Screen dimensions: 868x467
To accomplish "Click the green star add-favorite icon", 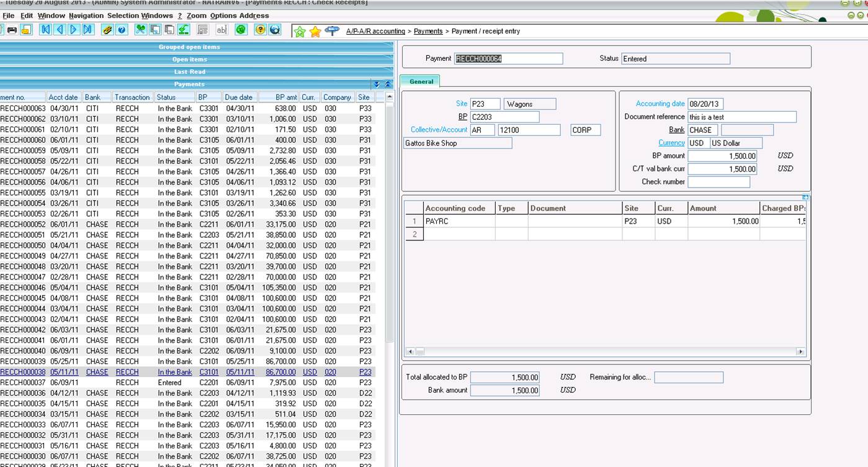I will click(300, 31).
